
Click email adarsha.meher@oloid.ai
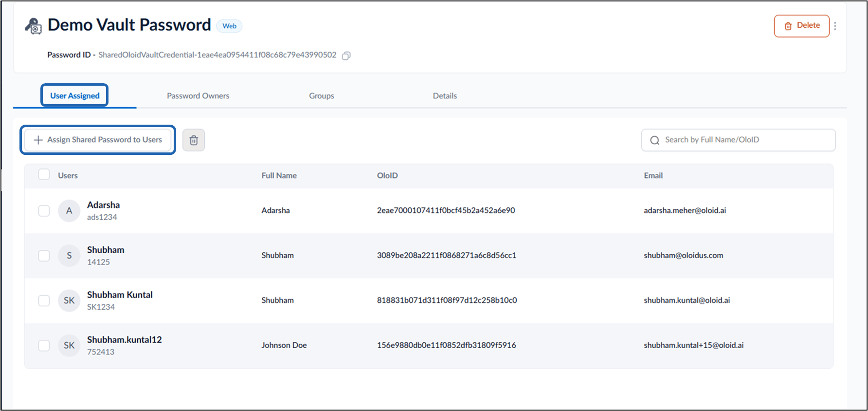[685, 210]
